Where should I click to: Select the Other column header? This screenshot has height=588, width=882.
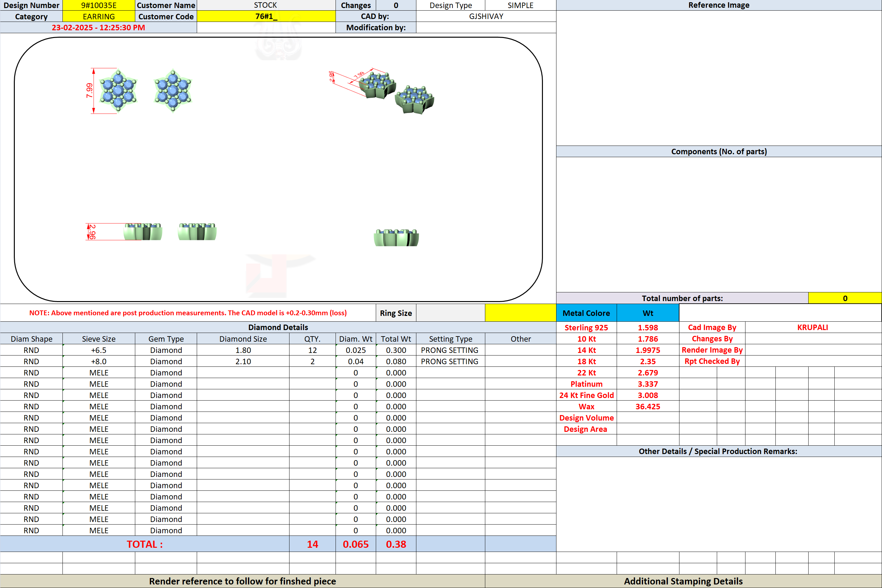tap(520, 339)
